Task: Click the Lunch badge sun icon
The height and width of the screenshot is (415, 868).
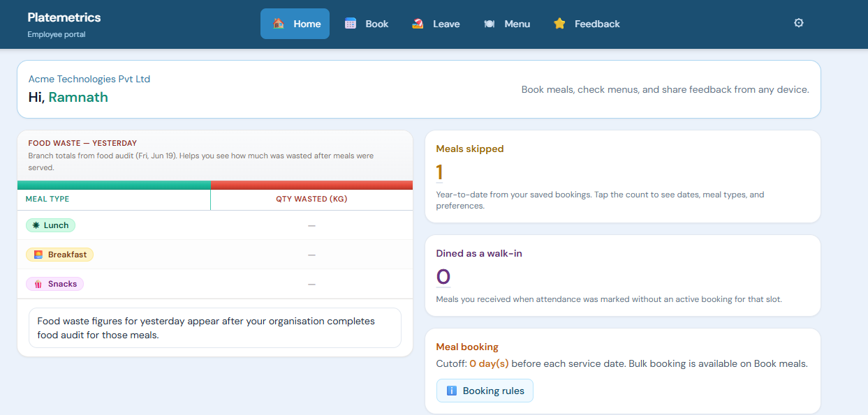Action: click(x=36, y=225)
